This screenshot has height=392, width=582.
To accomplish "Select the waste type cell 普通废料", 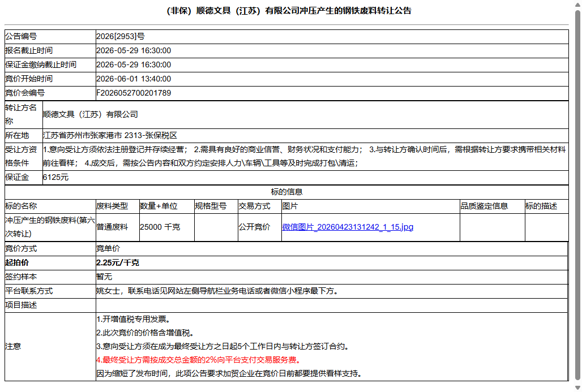I will pos(112,227).
